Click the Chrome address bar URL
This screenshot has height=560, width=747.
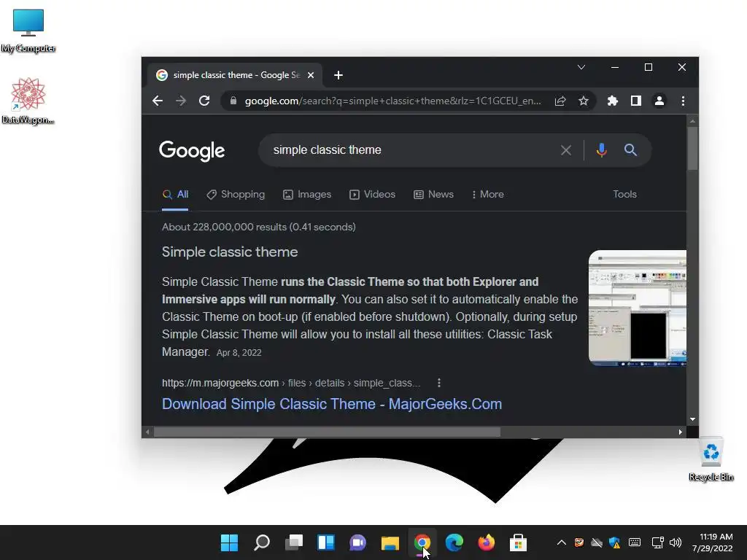click(392, 101)
